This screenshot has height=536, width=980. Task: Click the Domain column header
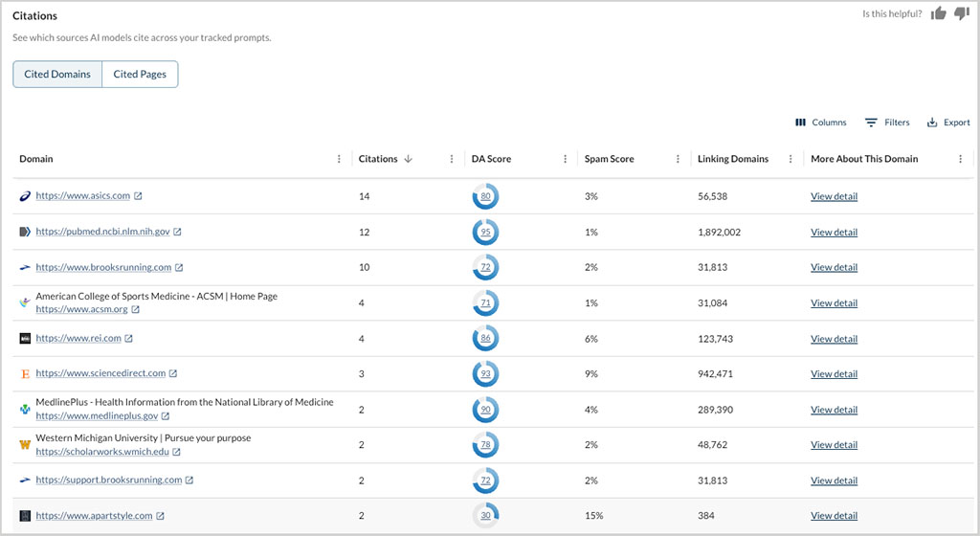coord(36,159)
